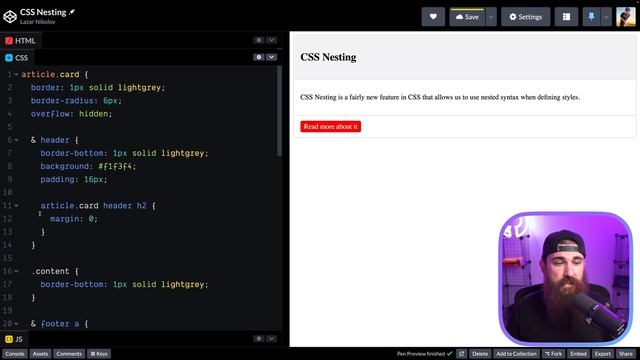
Task: Collapse .content block fold arrow line 16
Action: coord(16,271)
